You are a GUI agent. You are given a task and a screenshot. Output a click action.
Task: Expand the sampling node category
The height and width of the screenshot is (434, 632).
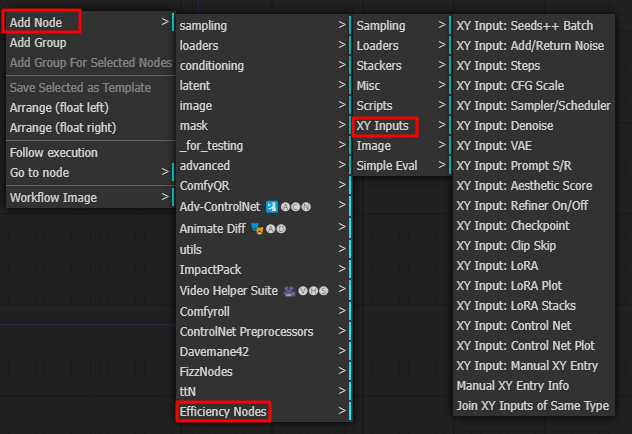point(264,25)
